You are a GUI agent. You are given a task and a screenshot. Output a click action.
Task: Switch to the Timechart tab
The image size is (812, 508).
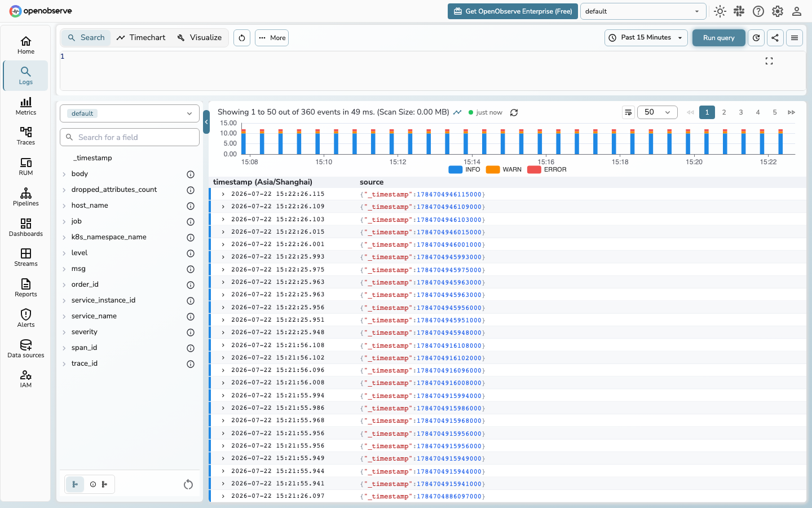[141, 38]
